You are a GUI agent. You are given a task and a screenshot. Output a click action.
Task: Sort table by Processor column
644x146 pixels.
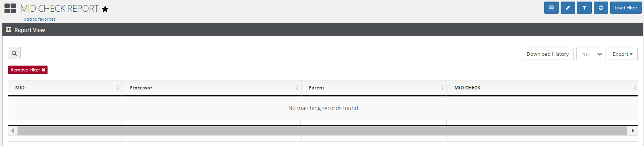tap(212, 88)
